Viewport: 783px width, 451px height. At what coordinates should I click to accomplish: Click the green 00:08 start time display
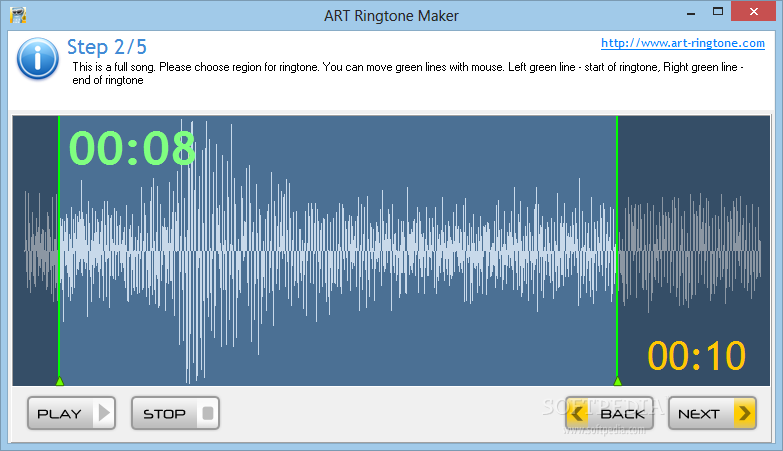132,148
